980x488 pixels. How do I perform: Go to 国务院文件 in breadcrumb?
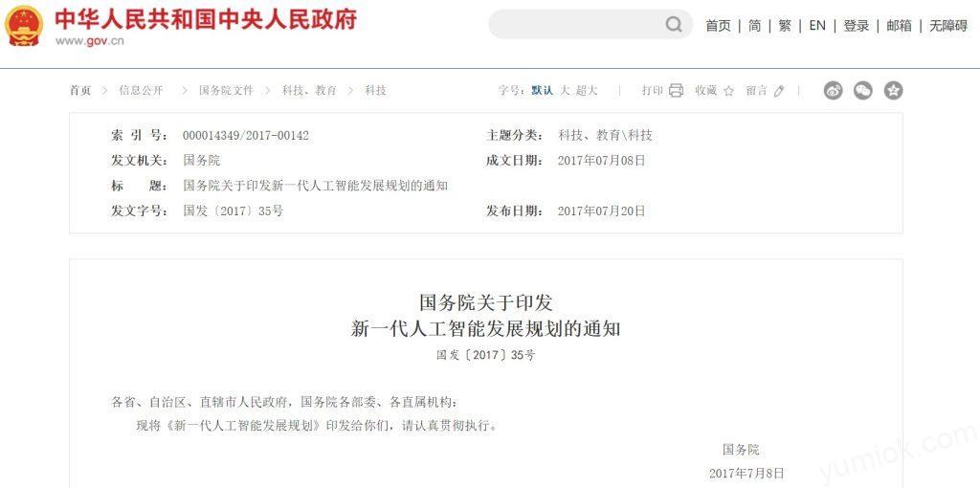226,91
